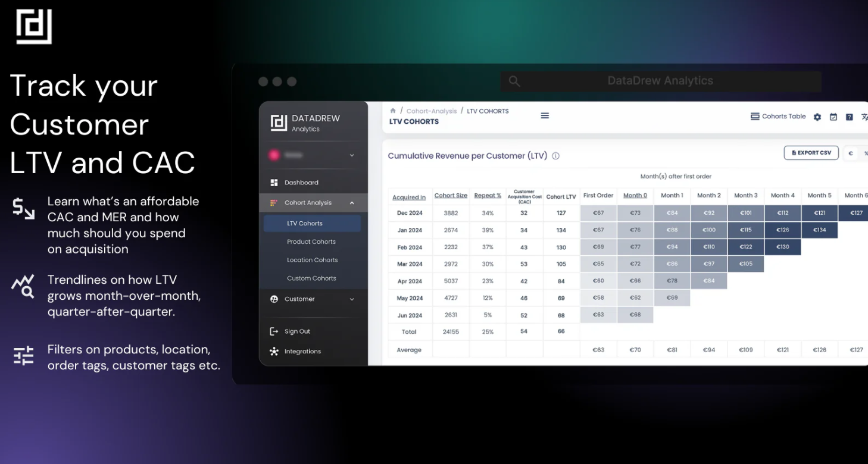Click the Cohorts Table label
Screen dimensions: 868x464
pos(784,117)
